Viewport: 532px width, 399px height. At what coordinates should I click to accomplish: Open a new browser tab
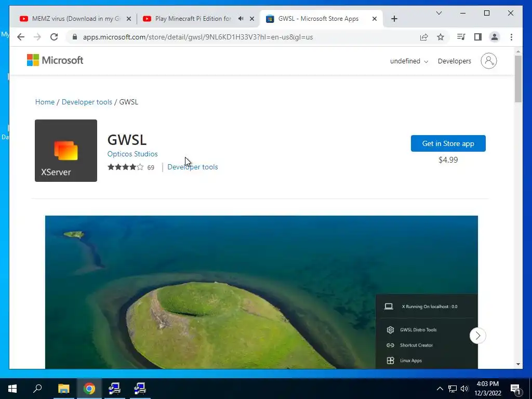(394, 19)
